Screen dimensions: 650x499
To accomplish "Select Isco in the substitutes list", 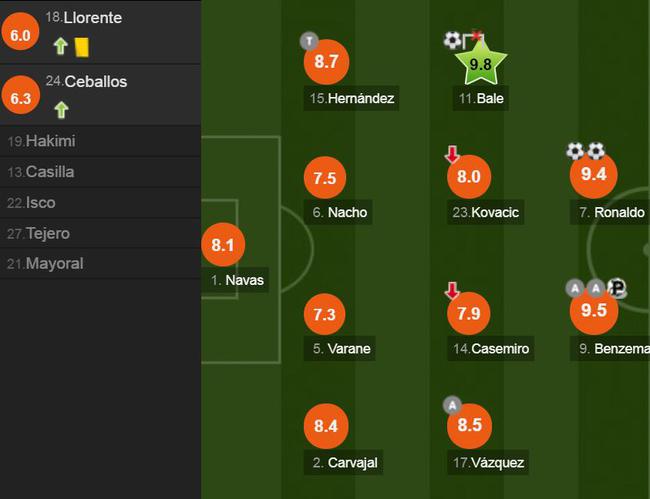I will click(x=100, y=203).
